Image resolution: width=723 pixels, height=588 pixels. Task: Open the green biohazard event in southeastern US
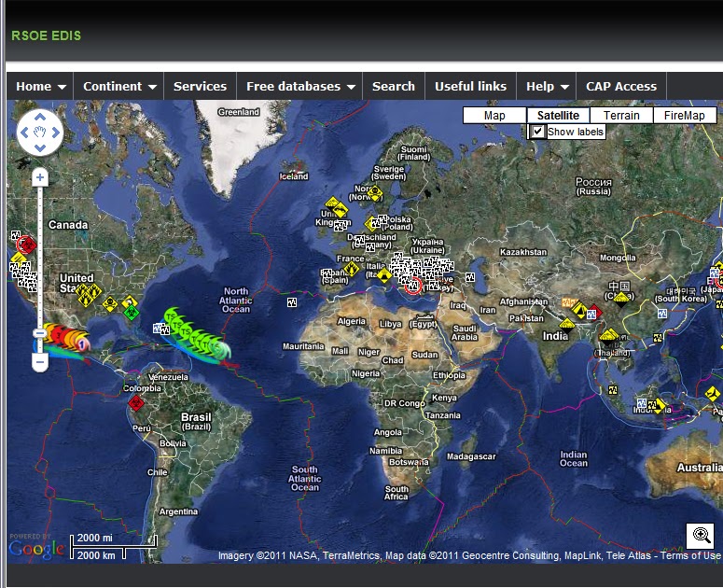(x=132, y=313)
